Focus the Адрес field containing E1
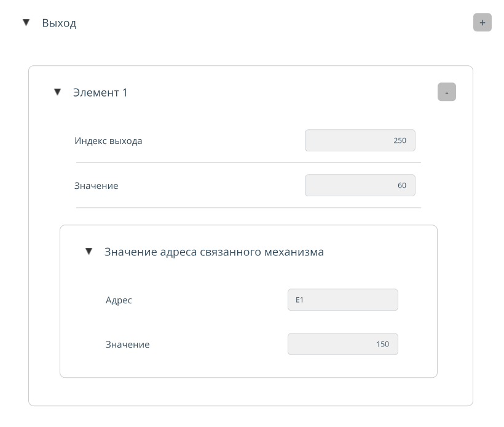This screenshot has height=427, width=504. tap(342, 300)
